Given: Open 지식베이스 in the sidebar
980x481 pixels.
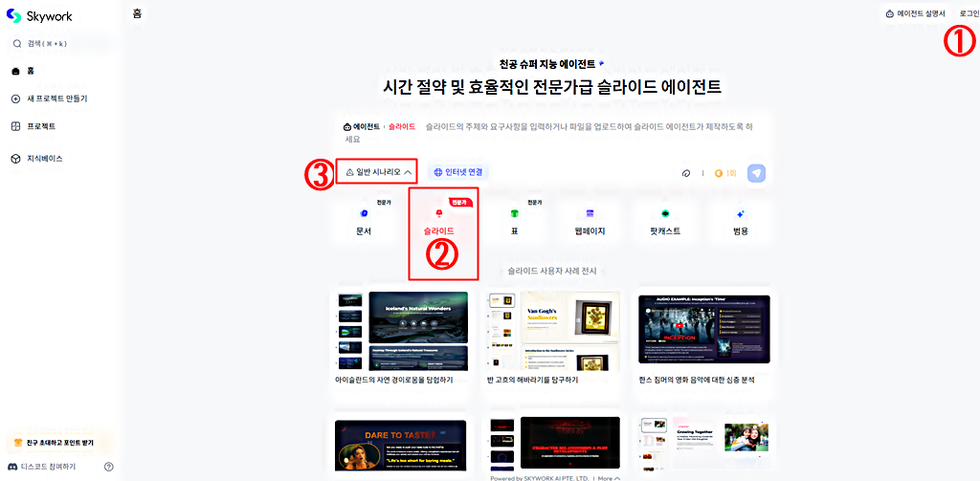Looking at the screenshot, I should (37, 159).
